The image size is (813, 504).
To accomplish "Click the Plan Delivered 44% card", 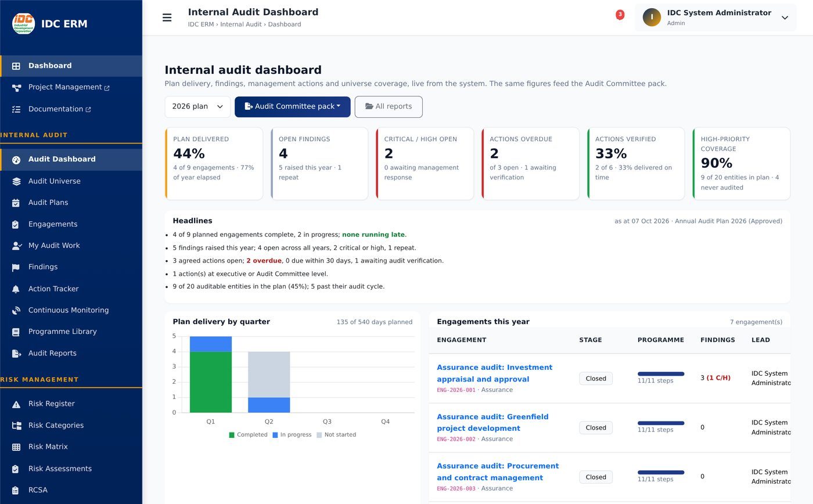I will pyautogui.click(x=214, y=164).
